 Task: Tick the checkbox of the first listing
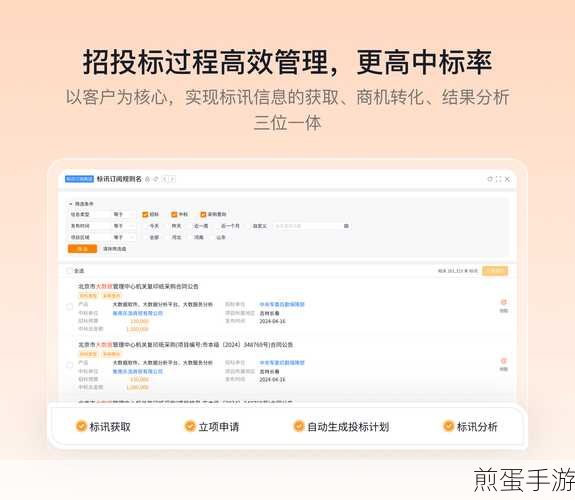[x=69, y=307]
